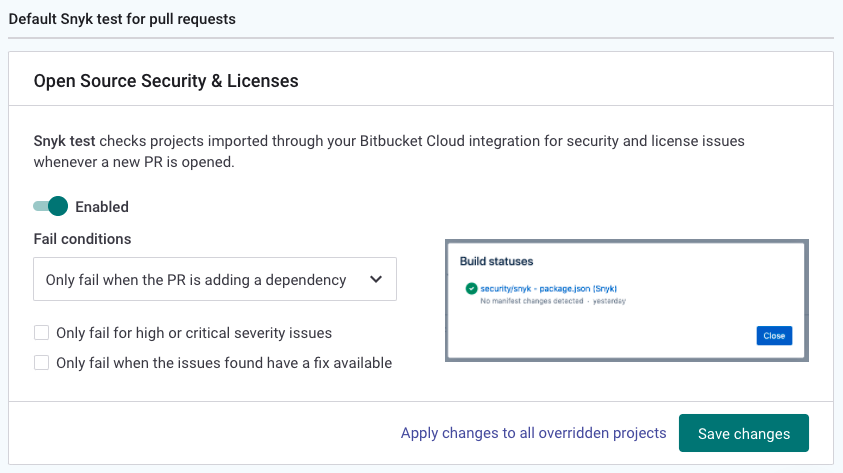Image resolution: width=843 pixels, height=473 pixels.
Task: Click the 'Snyk test' bold description text
Action: click(x=65, y=141)
